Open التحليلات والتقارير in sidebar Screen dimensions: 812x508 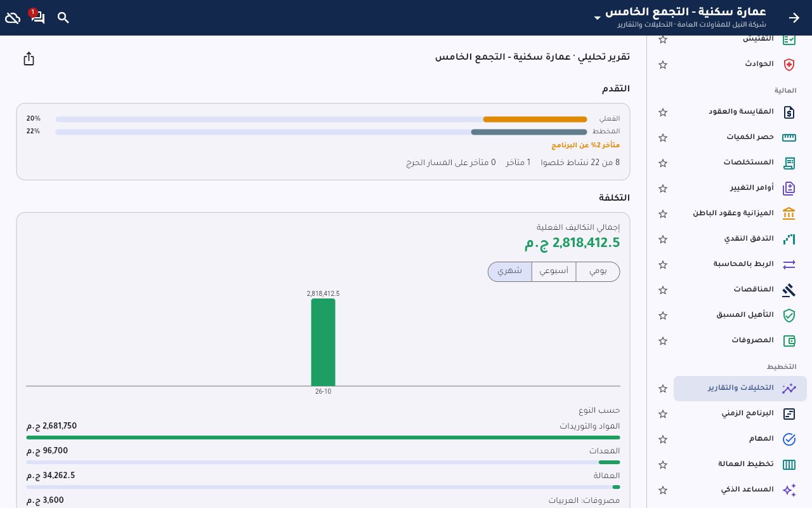740,388
